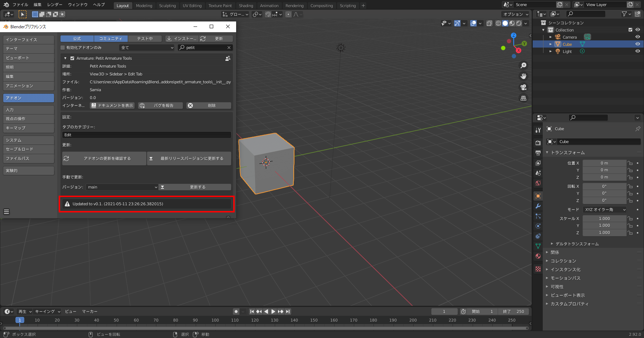
Task: Switch to the Modeling workspace tab
Action: (144, 6)
